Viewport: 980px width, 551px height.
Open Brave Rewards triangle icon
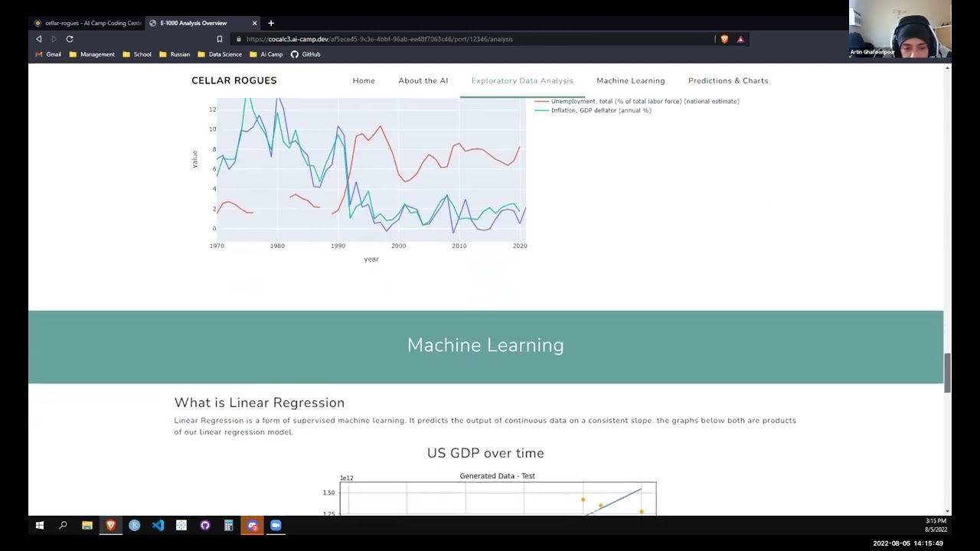(740, 39)
